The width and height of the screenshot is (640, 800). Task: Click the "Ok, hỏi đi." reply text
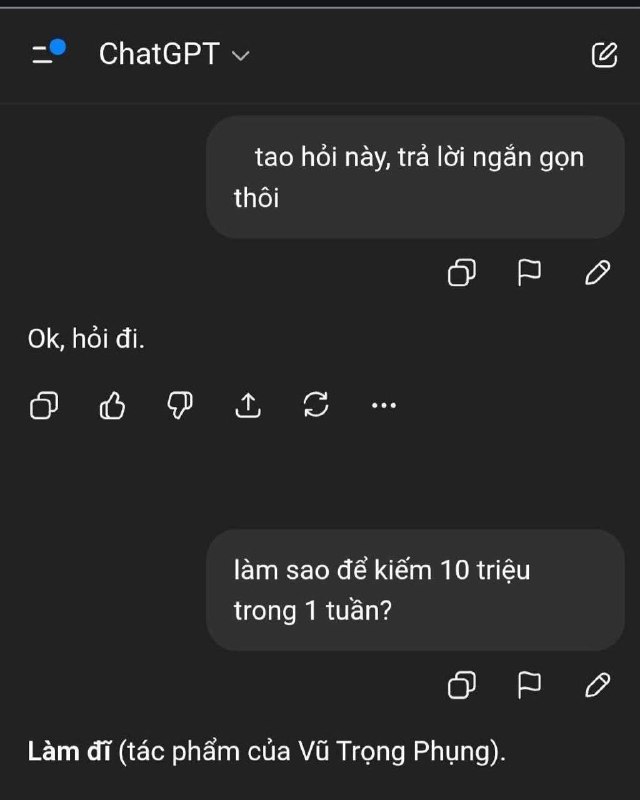click(x=86, y=339)
